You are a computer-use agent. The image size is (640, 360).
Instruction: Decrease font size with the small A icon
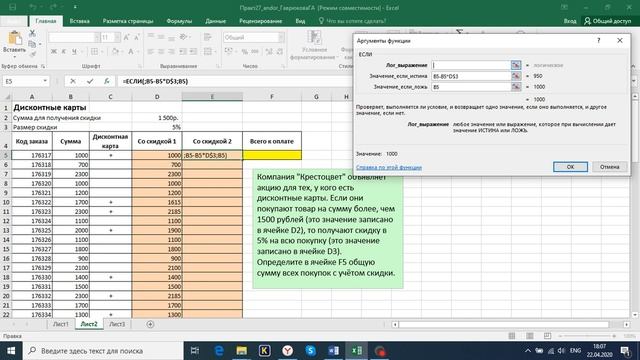coord(137,38)
